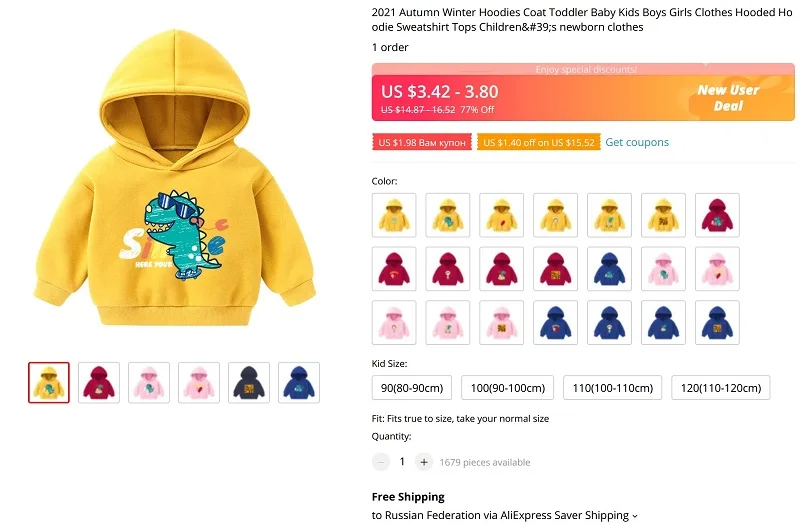This screenshot has width=800, height=524.
Task: Pick the first pink hoodie swatch in third row
Action: (x=394, y=322)
